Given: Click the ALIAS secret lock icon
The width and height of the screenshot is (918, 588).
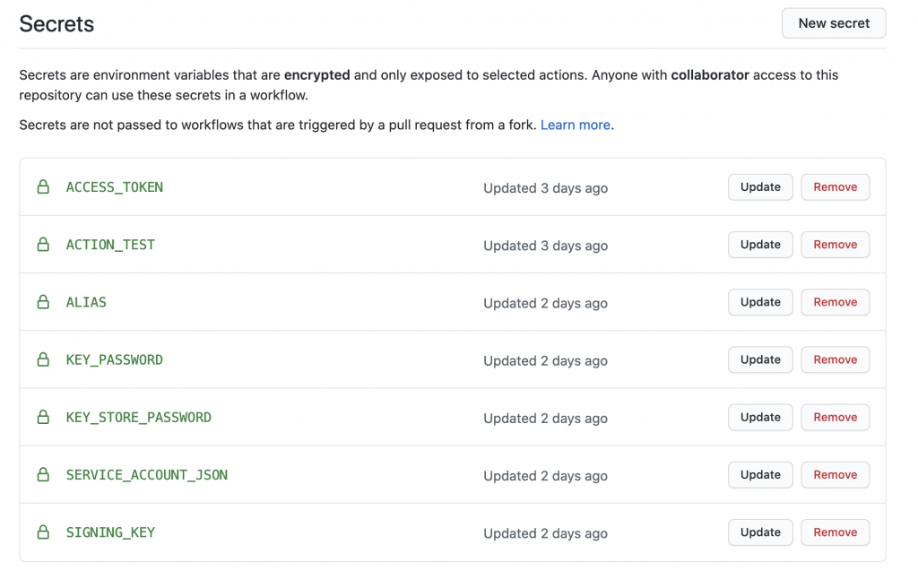Looking at the screenshot, I should click(43, 302).
